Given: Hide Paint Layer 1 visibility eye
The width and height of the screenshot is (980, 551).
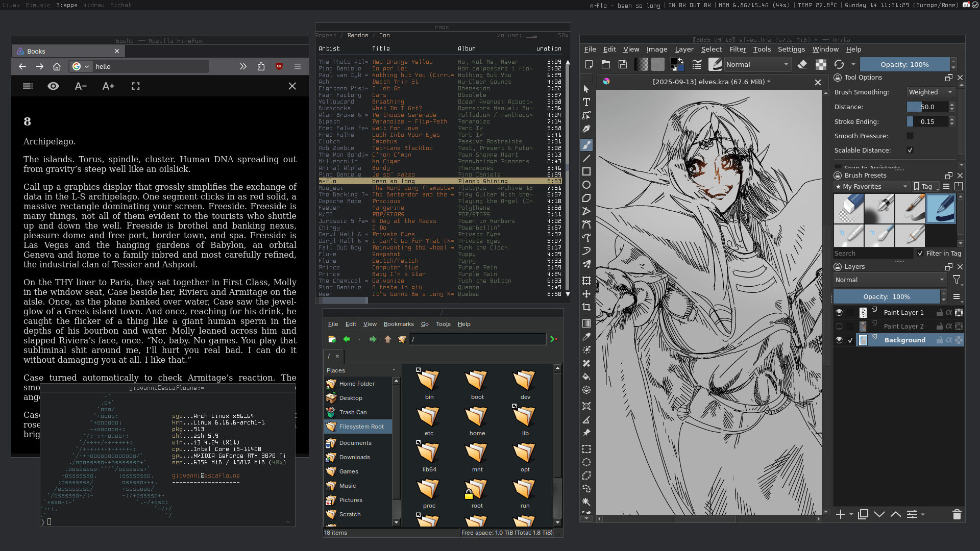Looking at the screenshot, I should click(x=839, y=312).
